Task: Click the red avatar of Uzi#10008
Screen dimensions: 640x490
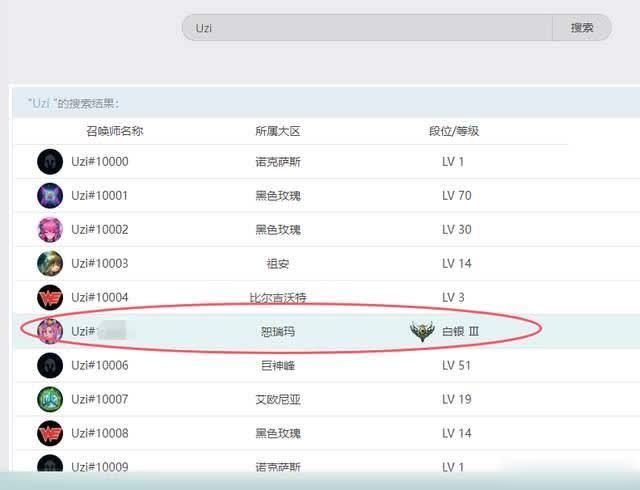Action: 50,434
